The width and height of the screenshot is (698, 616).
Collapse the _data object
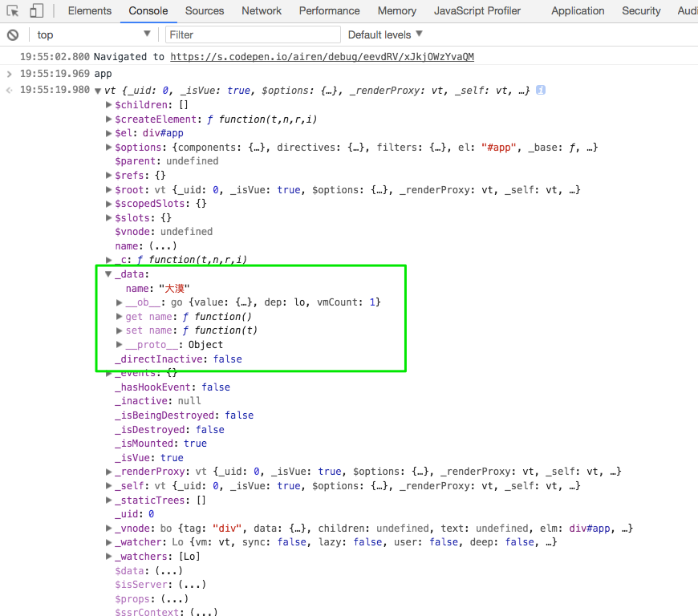click(108, 274)
